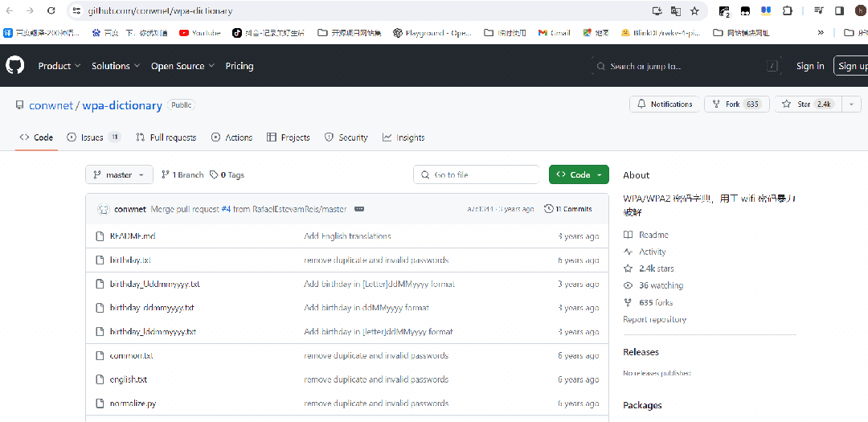View 2.4k stars link
Viewport: 868px width, 422px height.
point(649,268)
